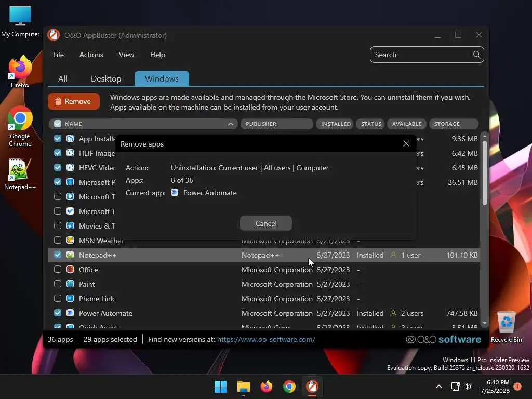Screen dimensions: 532x399
Task: Click the HEVC Video app icon
Action: click(70, 168)
